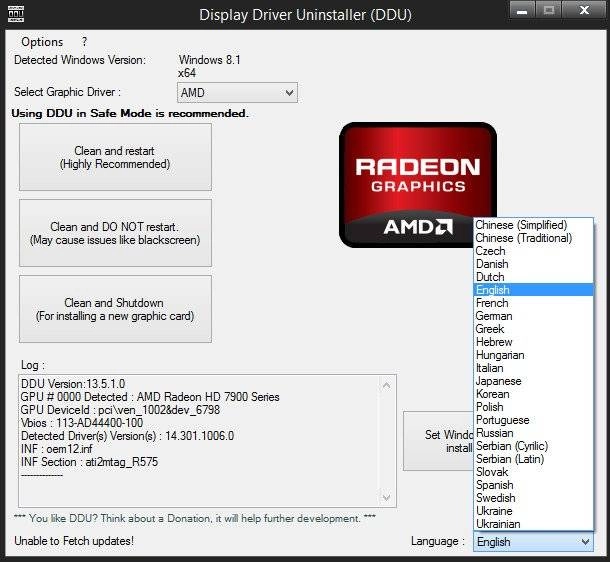610x562 pixels.
Task: Click the Detected Driver(s) Version(s) log line
Action: click(x=127, y=436)
